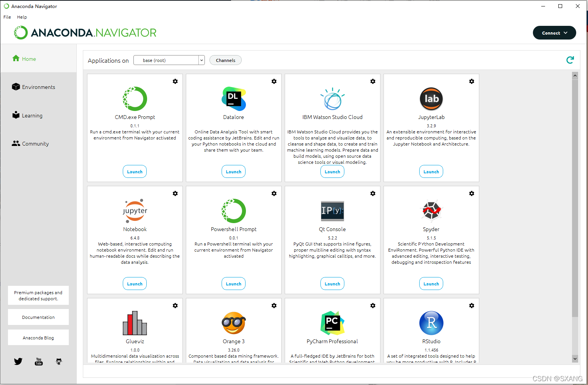Click the Spyder version text 5.1.5

[431, 238]
